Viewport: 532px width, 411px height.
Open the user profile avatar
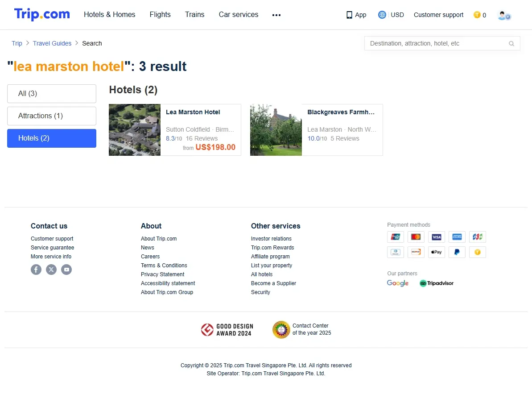pyautogui.click(x=504, y=15)
